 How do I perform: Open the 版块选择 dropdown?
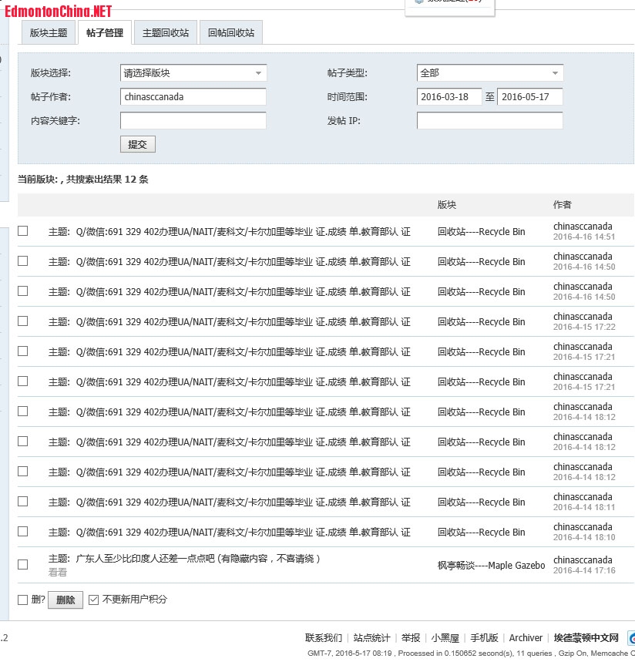(193, 73)
